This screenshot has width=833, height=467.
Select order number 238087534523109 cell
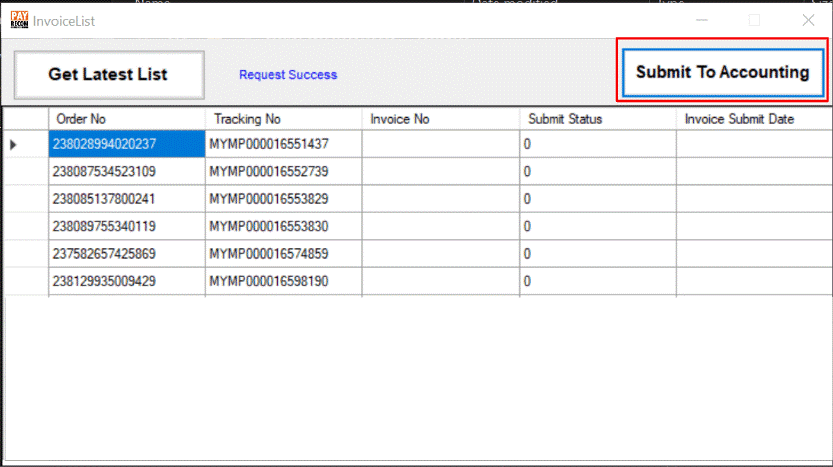[126, 172]
